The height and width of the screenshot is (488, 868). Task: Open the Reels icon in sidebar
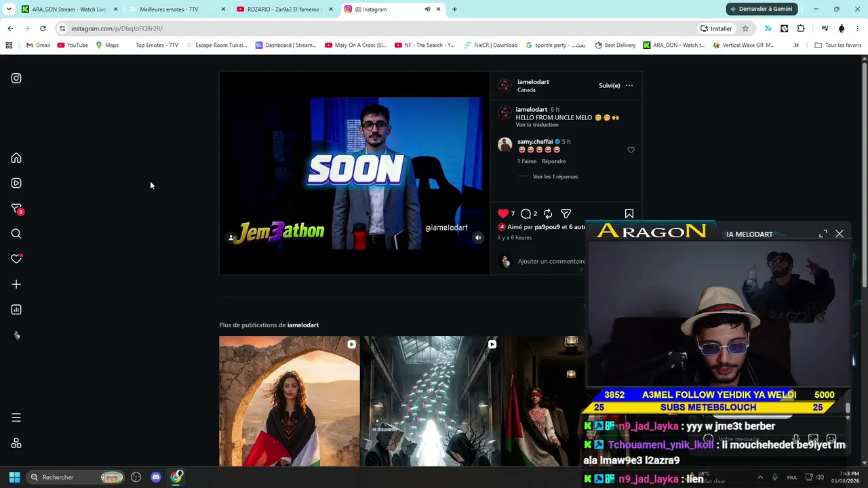click(16, 183)
